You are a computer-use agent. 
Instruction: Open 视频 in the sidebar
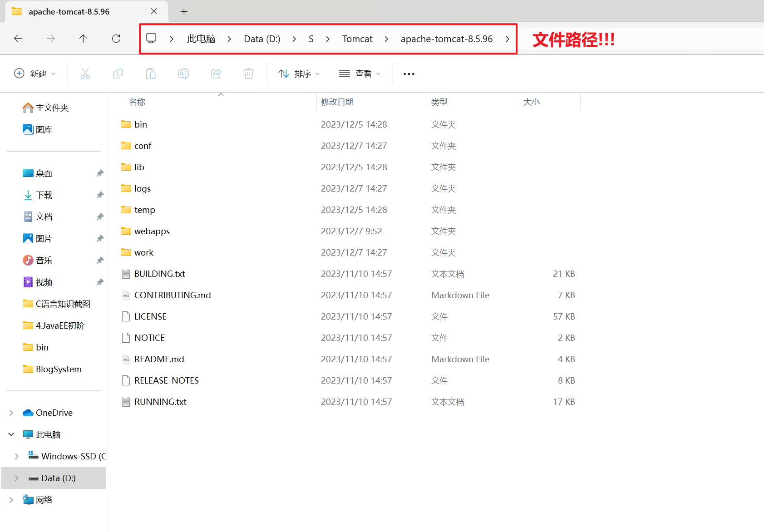click(38, 282)
